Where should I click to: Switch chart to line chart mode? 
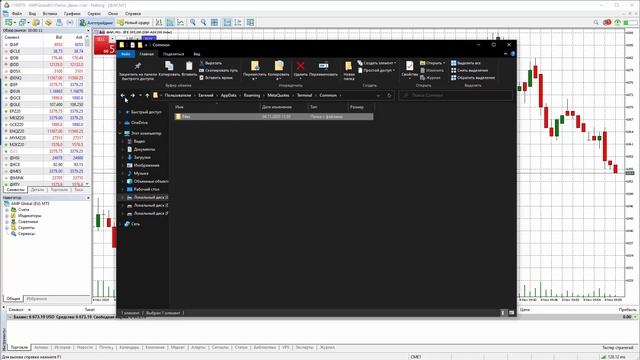[180, 22]
